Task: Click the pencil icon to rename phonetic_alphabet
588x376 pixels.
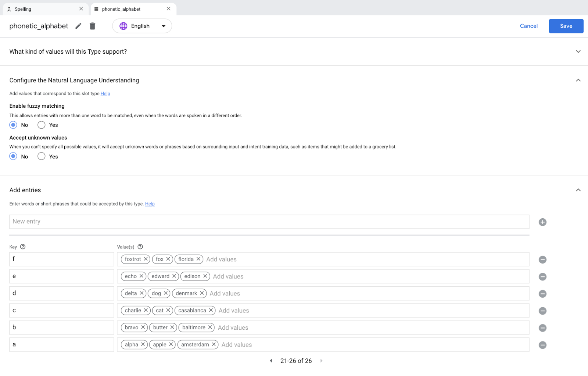Action: click(x=78, y=26)
